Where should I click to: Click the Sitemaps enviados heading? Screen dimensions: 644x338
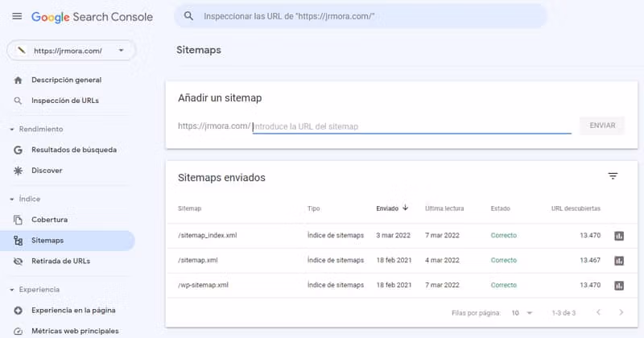click(x=221, y=178)
